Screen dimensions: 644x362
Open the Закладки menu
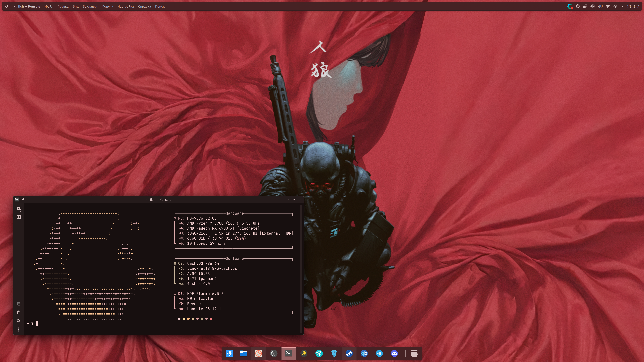coord(90,6)
